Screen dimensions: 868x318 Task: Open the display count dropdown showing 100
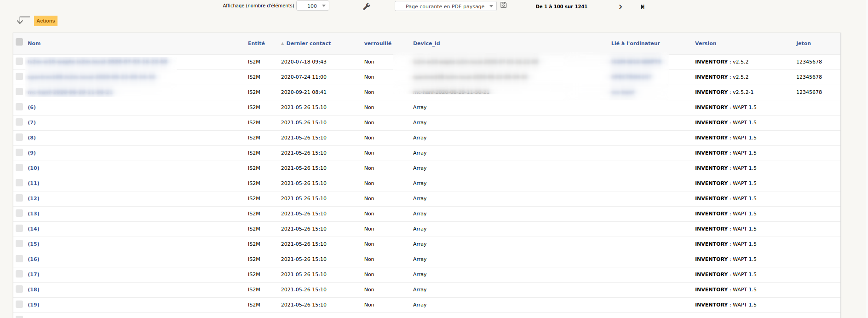[313, 6]
